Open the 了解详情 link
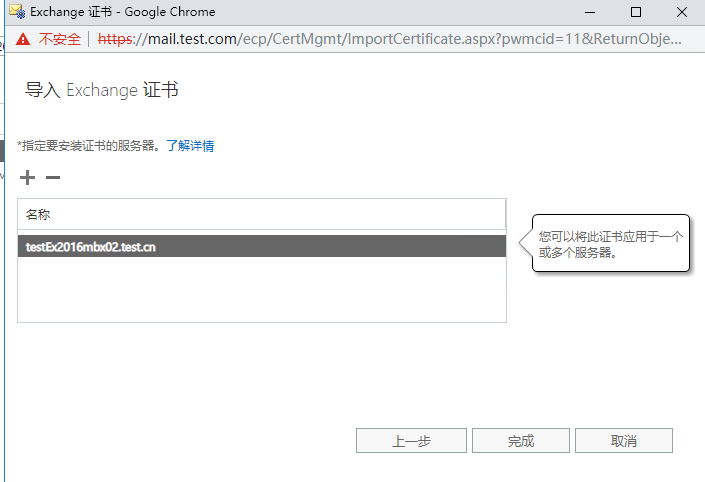The image size is (705, 482). 190,146
